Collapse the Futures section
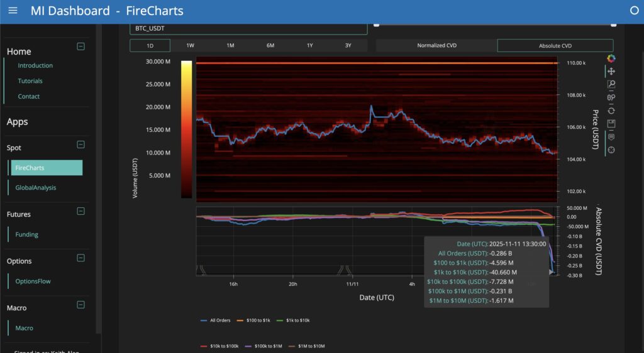The width and height of the screenshot is (644, 353). 80,211
